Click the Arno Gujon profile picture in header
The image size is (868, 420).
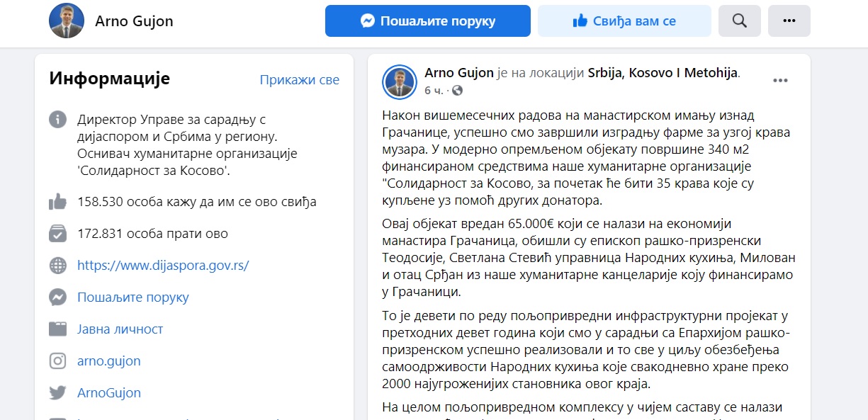pos(67,21)
